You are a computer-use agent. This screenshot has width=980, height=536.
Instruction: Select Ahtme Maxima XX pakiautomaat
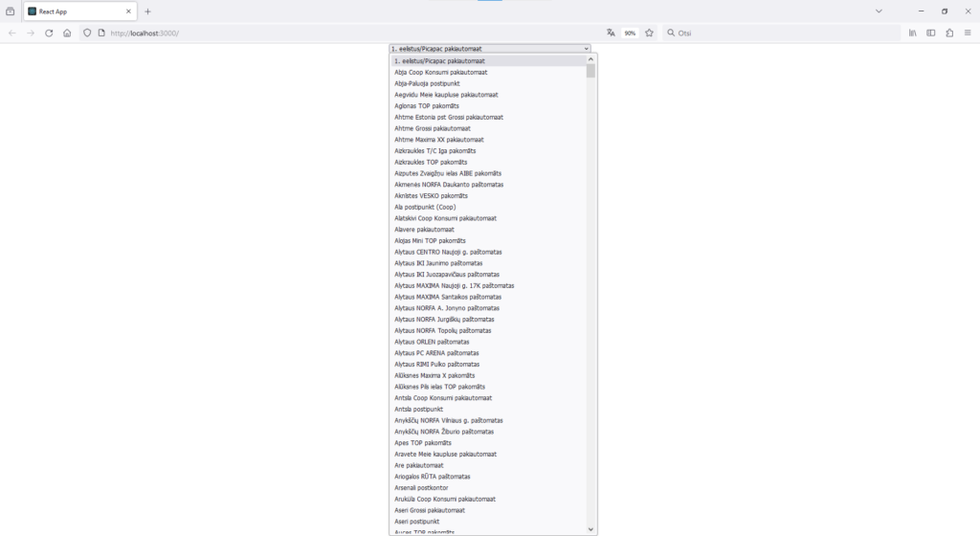coord(488,140)
